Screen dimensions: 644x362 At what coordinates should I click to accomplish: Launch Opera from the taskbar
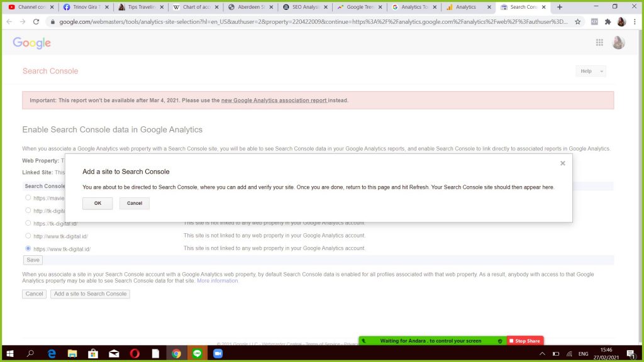(135, 354)
